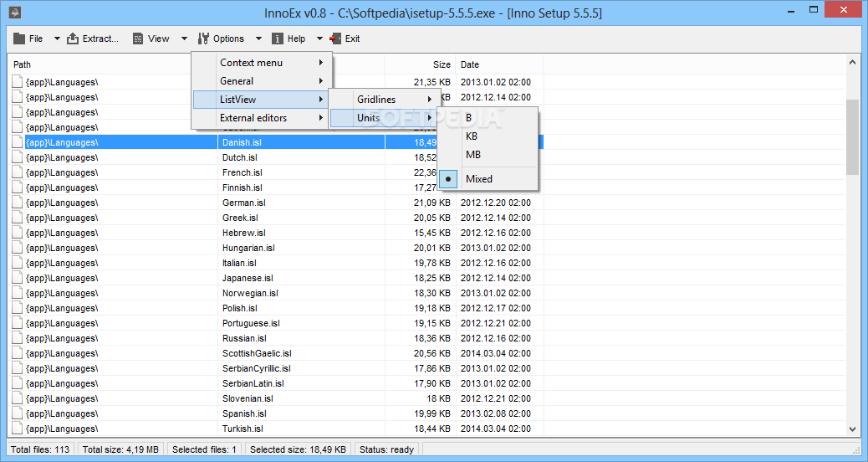Click file icon of ScottishGaelic.isl row
The height and width of the screenshot is (462, 868).
[x=18, y=353]
